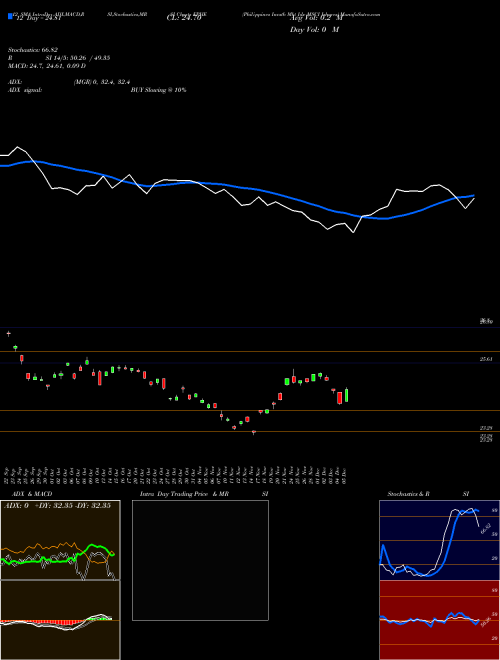Click the 'Stochastics & R' panel title

[409, 494]
